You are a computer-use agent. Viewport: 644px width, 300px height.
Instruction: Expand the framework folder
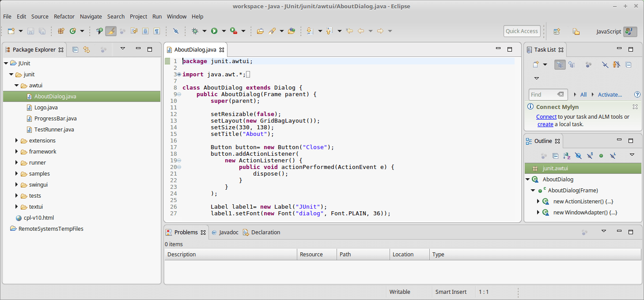click(x=17, y=151)
